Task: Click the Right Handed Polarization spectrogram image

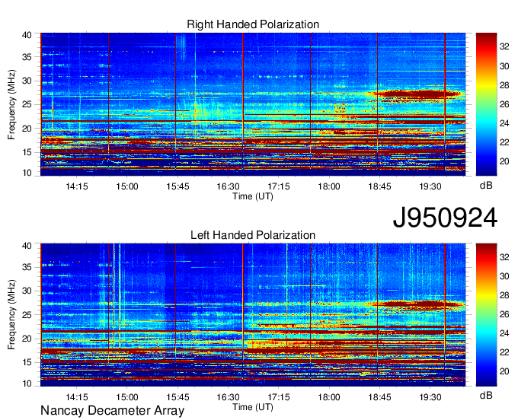Action: click(253, 104)
